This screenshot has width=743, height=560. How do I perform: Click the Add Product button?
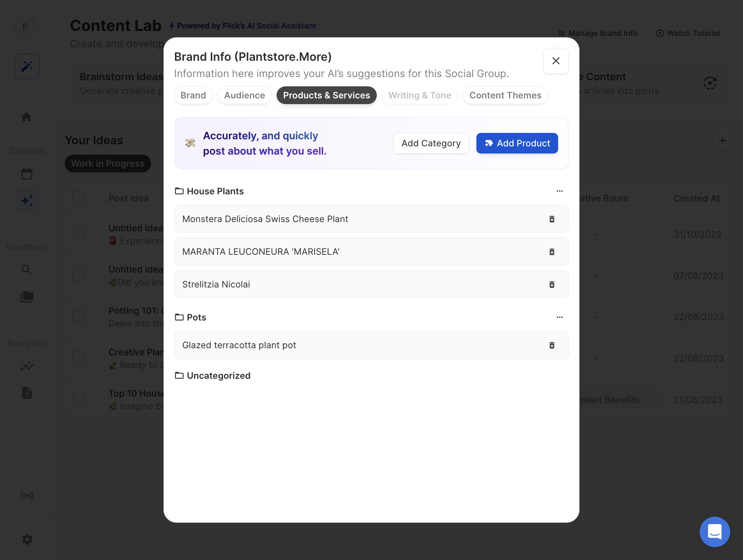[517, 143]
